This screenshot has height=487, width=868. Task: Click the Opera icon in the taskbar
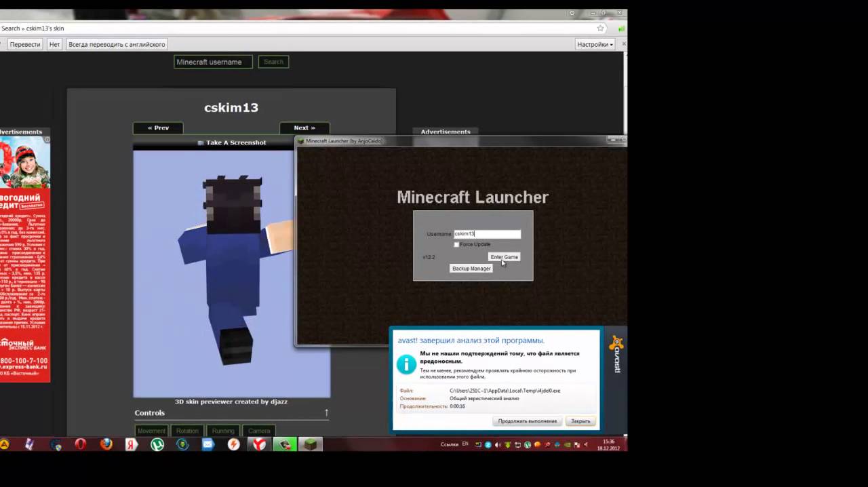click(x=81, y=444)
